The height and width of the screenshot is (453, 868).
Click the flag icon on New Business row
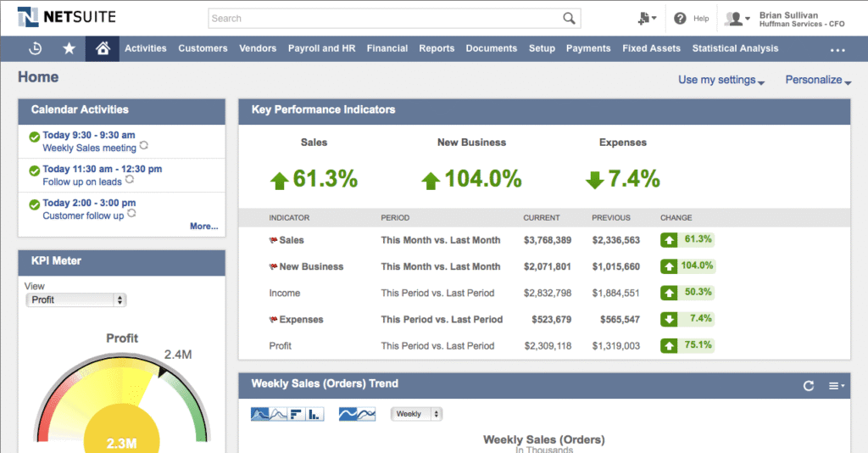pyautogui.click(x=273, y=267)
